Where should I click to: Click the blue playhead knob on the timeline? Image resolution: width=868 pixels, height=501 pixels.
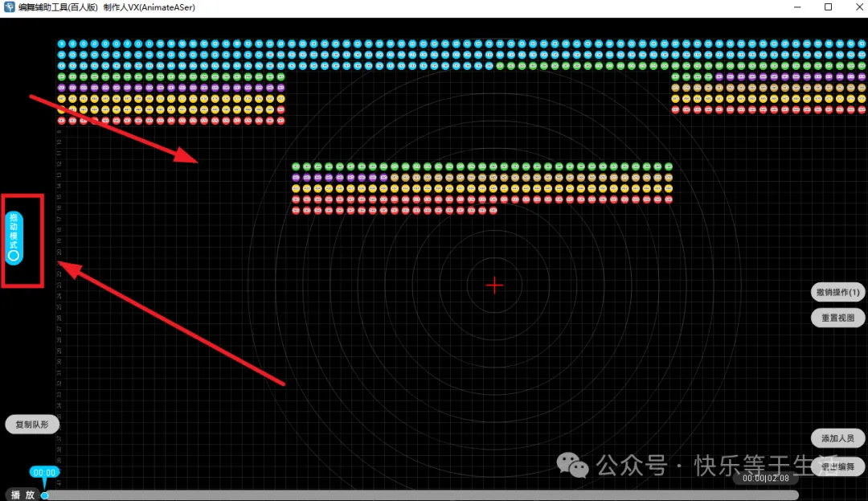[x=45, y=495]
